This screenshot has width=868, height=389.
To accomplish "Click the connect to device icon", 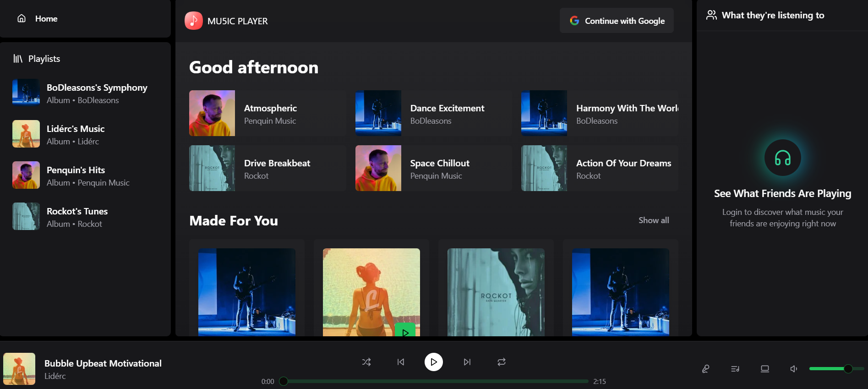I will 765,369.
